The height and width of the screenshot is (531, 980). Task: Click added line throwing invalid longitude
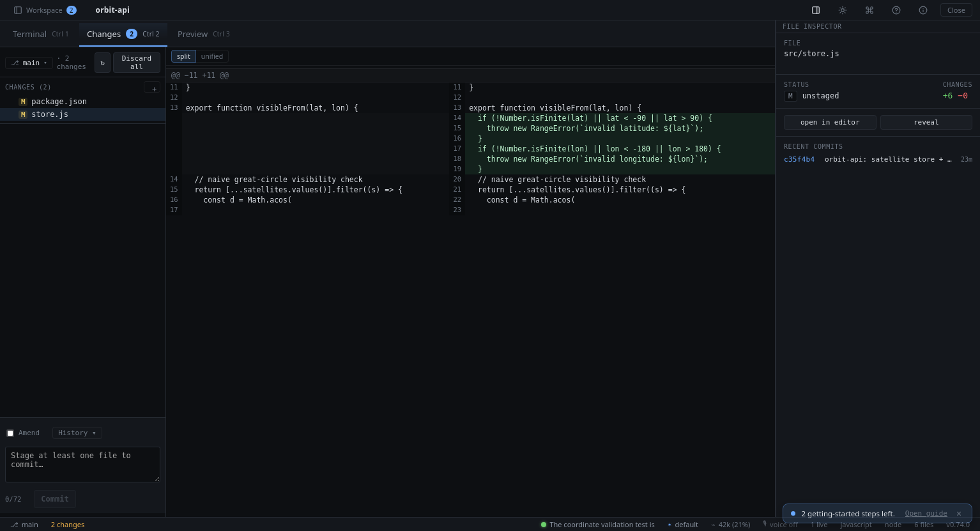[x=620, y=159]
